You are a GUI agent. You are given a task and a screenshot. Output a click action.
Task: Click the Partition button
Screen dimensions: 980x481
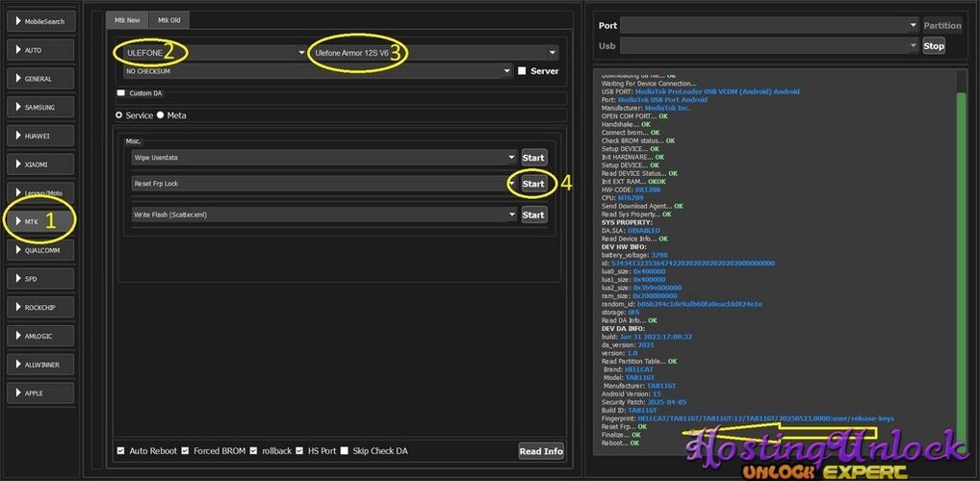pyautogui.click(x=941, y=26)
